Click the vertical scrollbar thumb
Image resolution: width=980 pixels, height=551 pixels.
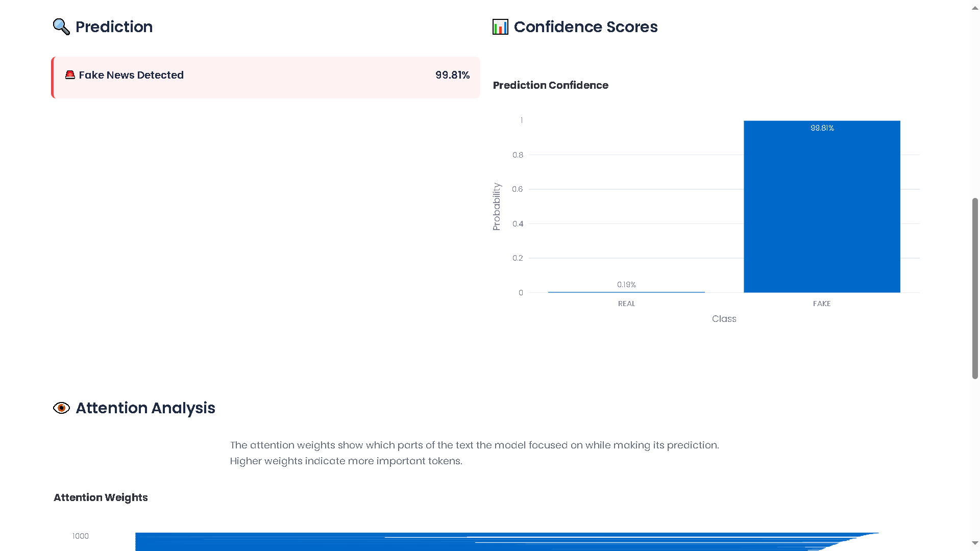click(x=975, y=288)
